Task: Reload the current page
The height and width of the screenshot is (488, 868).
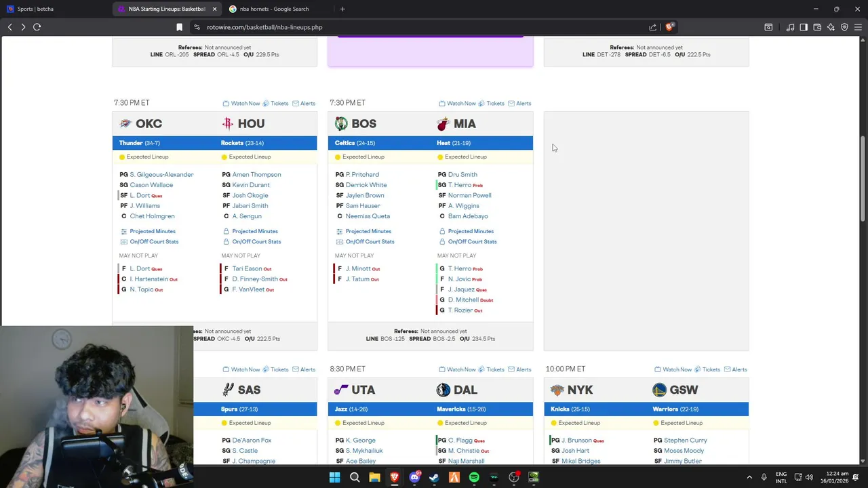Action: coord(37,27)
